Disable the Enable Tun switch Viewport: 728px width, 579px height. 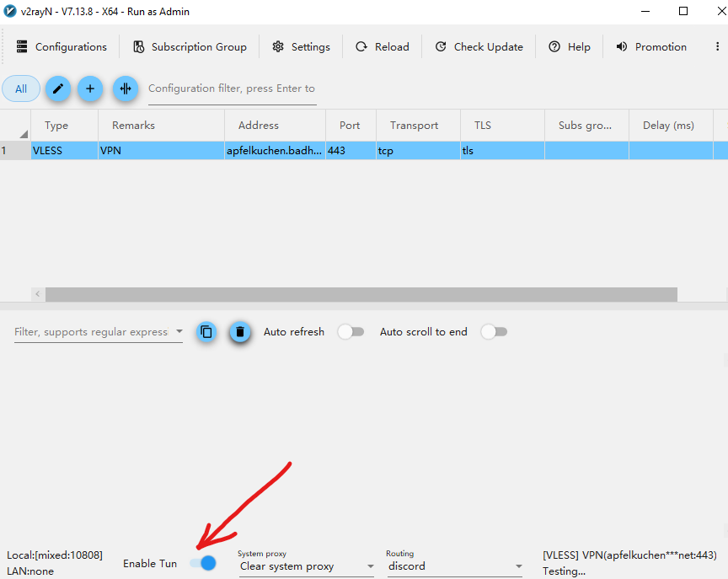(203, 563)
